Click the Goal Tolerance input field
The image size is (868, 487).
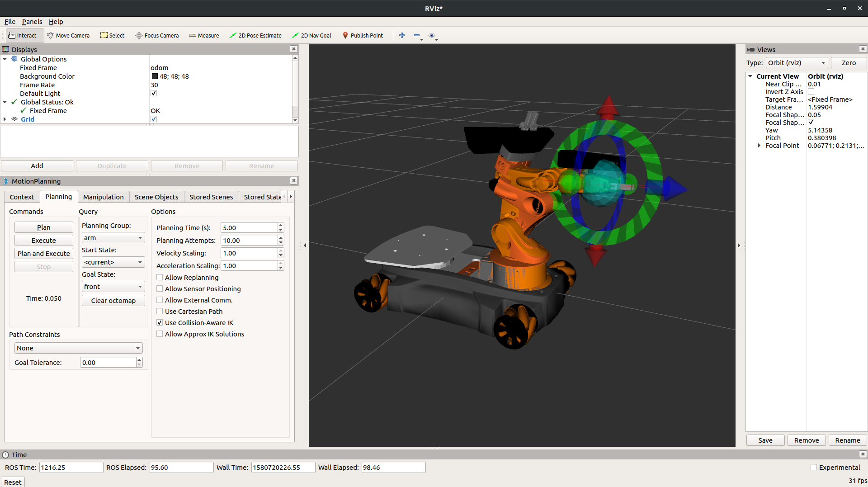108,362
